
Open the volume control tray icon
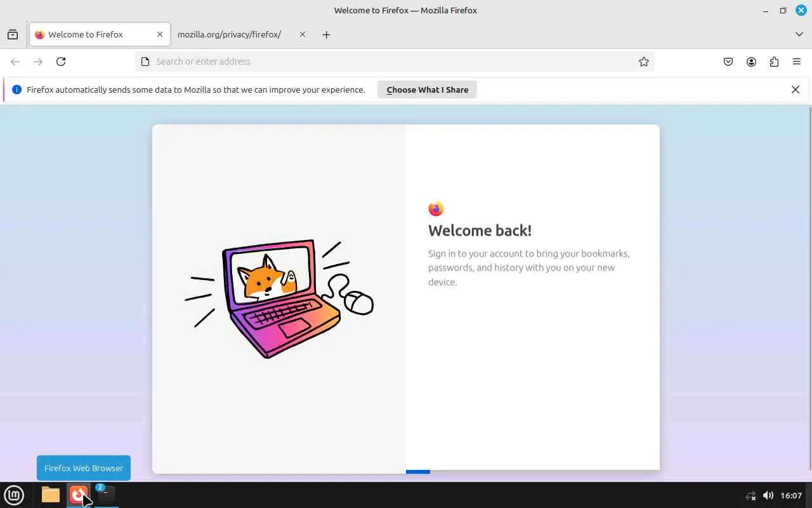point(768,495)
